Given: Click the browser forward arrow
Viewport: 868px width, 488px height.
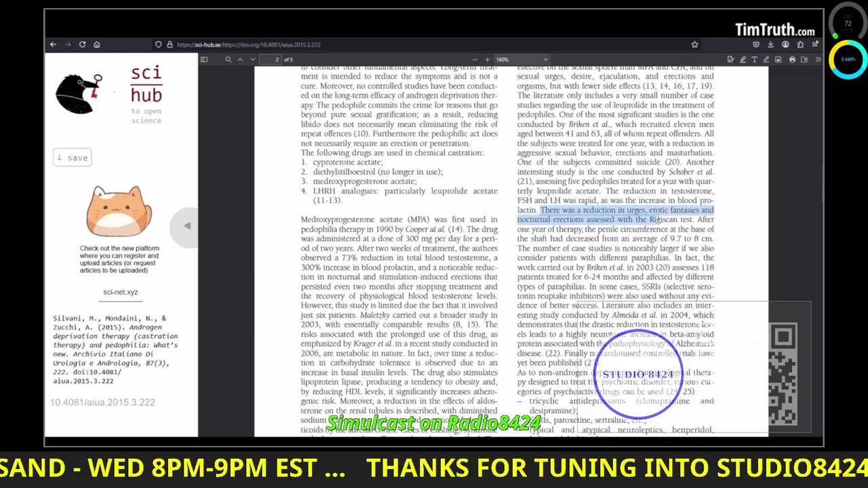Looking at the screenshot, I should point(67,45).
